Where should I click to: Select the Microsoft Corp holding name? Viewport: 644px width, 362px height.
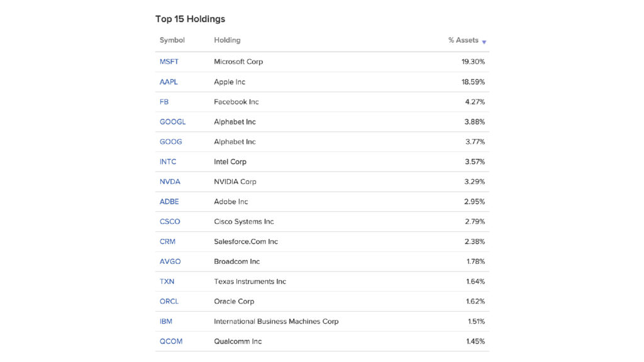pos(238,62)
